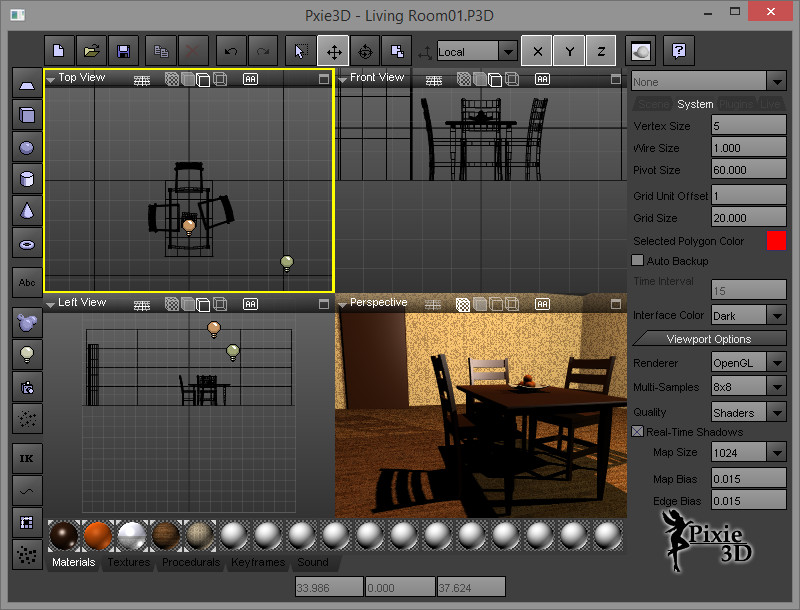Switch to the Scene tab
Image resolution: width=800 pixels, height=610 pixels.
(x=653, y=104)
